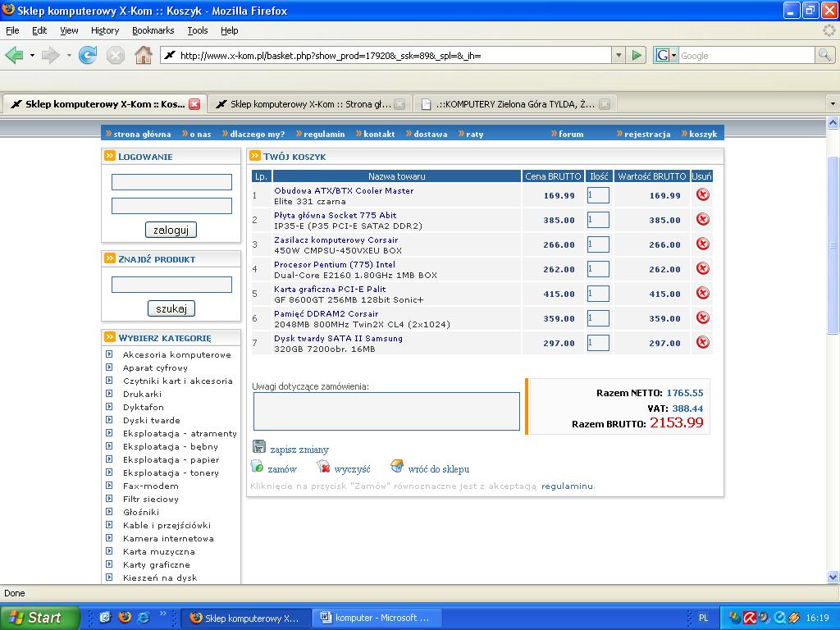Open the View menu

coord(69,30)
